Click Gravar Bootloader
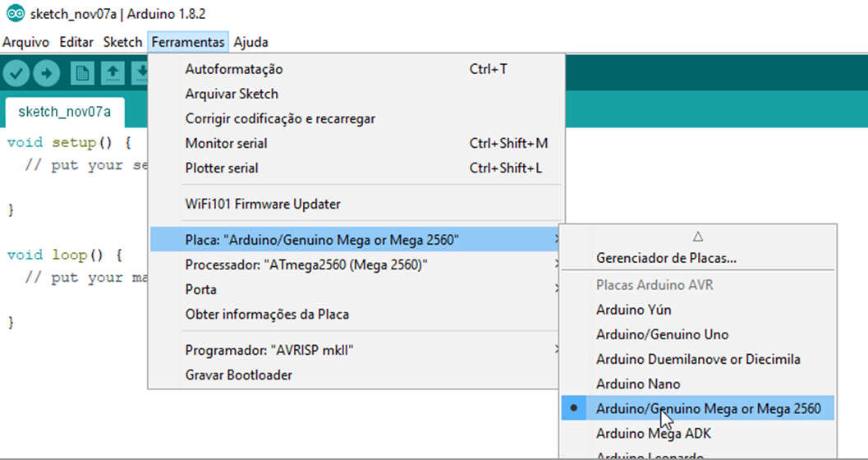Viewport: 868px width, 460px height. [238, 375]
